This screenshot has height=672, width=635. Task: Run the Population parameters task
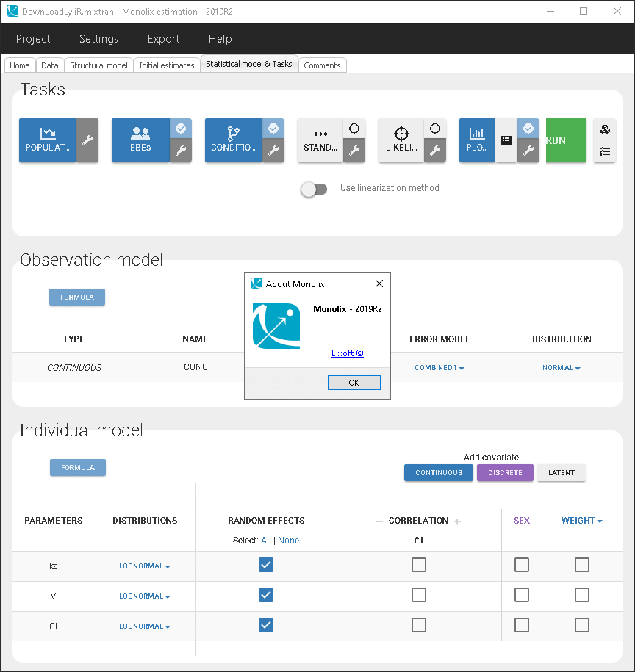[x=48, y=140]
